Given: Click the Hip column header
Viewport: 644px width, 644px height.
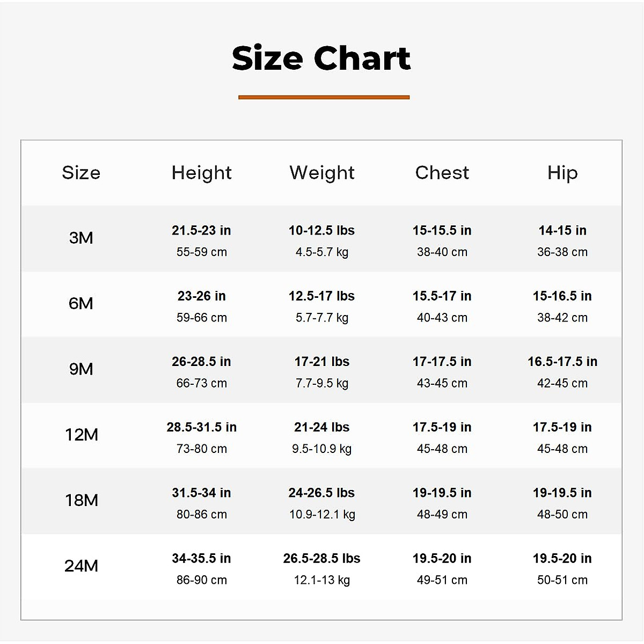Looking at the screenshot, I should [x=562, y=173].
